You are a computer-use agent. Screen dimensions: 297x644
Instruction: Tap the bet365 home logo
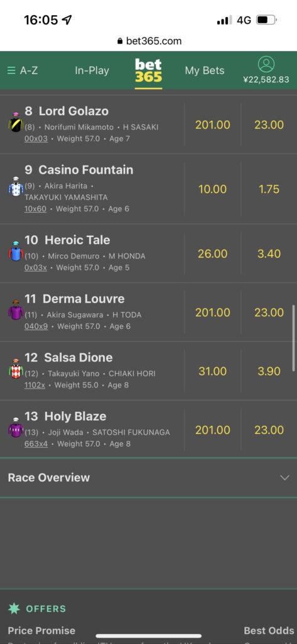(x=148, y=70)
